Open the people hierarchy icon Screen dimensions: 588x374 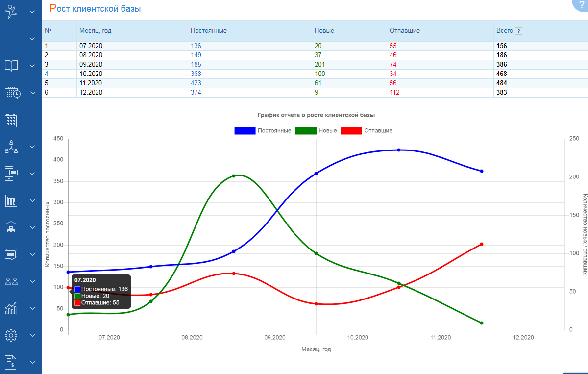pyautogui.click(x=11, y=147)
